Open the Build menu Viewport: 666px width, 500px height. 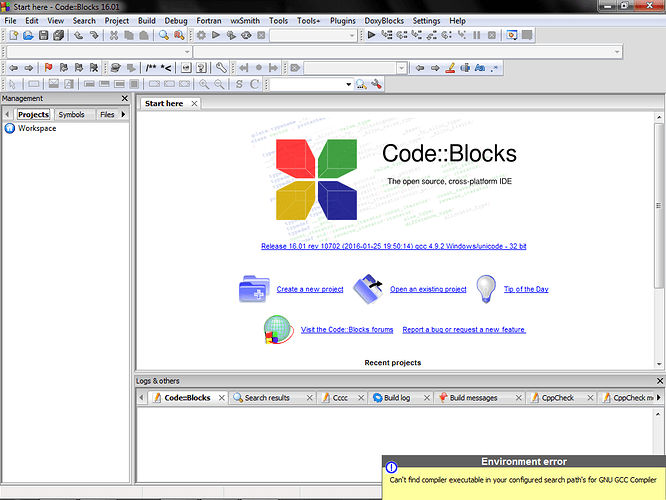(x=147, y=21)
